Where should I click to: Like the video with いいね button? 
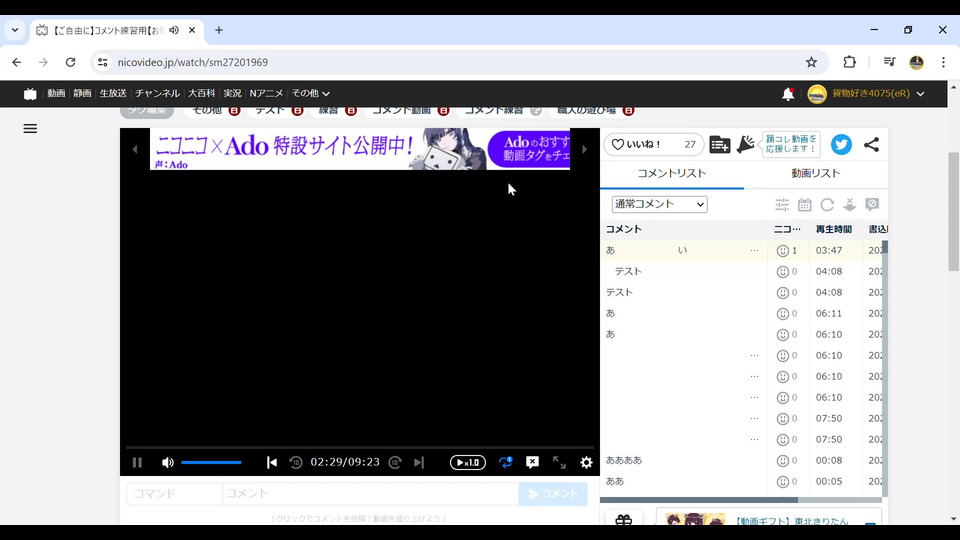click(x=653, y=144)
